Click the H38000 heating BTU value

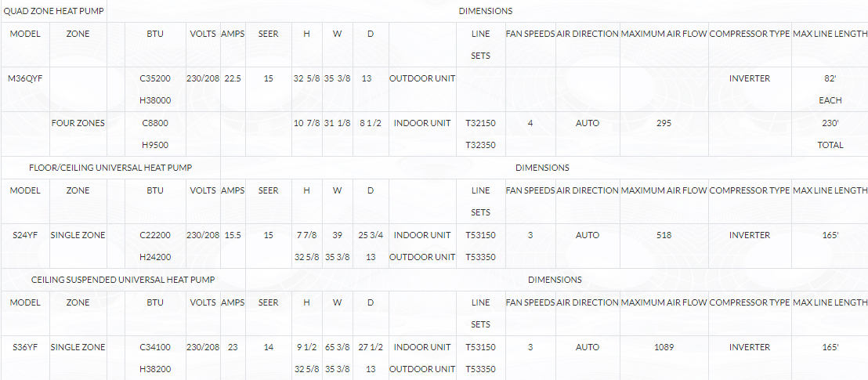point(155,101)
